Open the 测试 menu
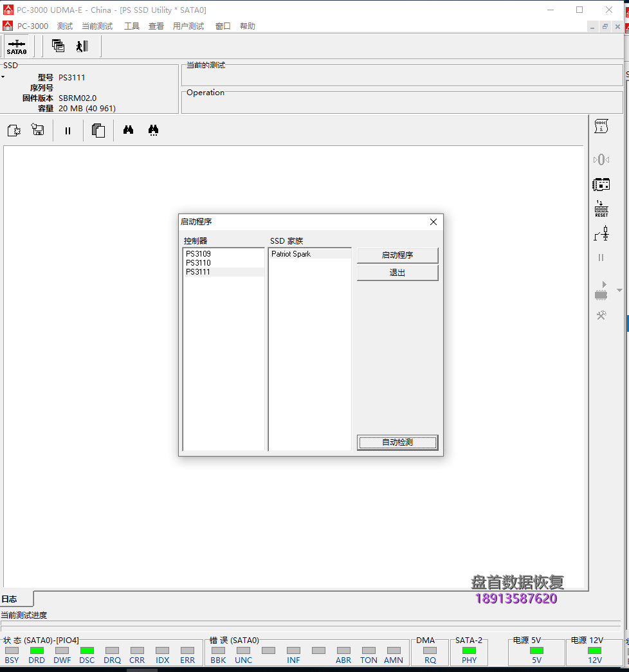 pyautogui.click(x=65, y=26)
